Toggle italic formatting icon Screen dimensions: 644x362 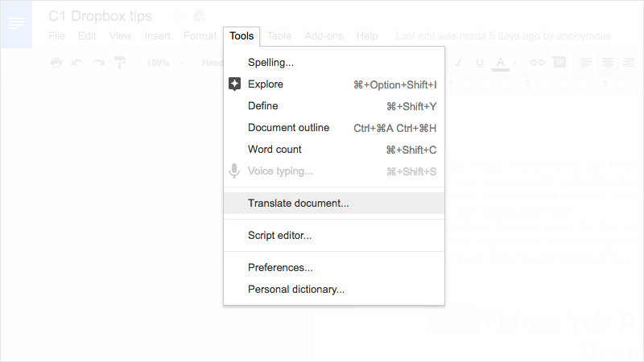pyautogui.click(x=458, y=63)
